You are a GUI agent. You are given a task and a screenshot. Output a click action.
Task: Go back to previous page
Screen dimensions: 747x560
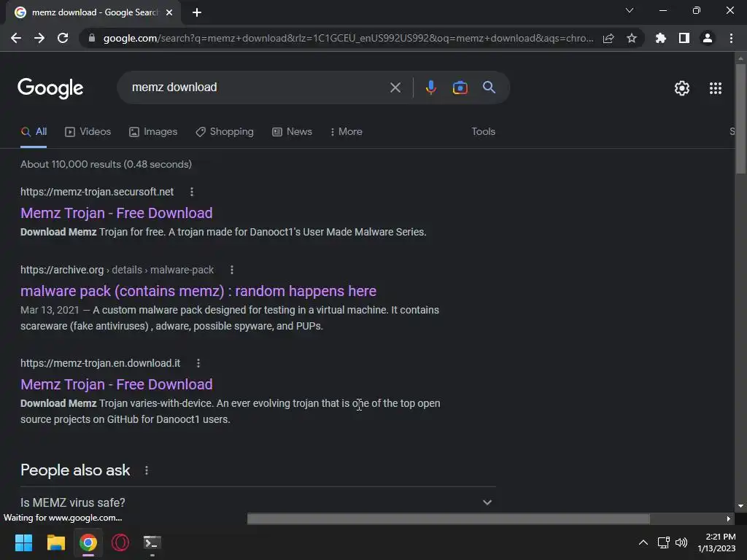16,38
